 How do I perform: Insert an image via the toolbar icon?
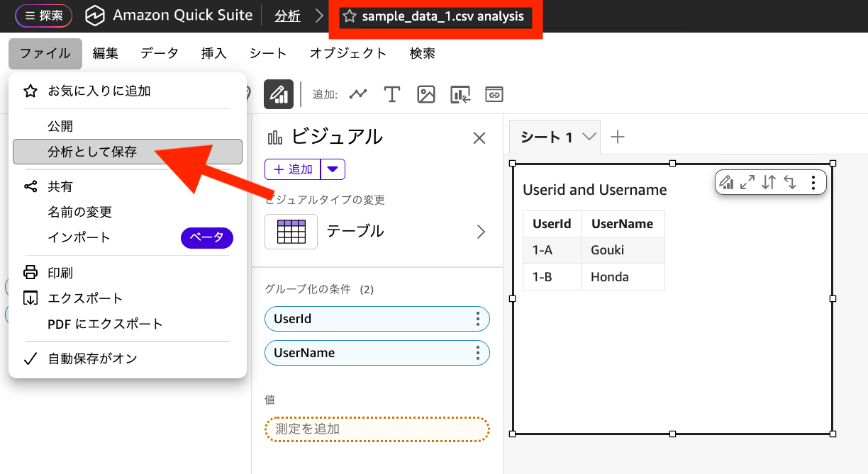[425, 94]
